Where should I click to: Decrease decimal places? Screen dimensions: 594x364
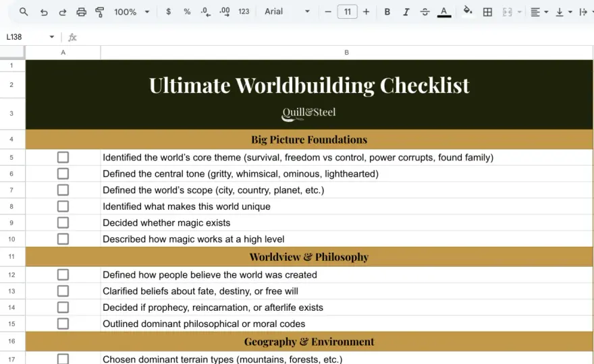pos(206,11)
